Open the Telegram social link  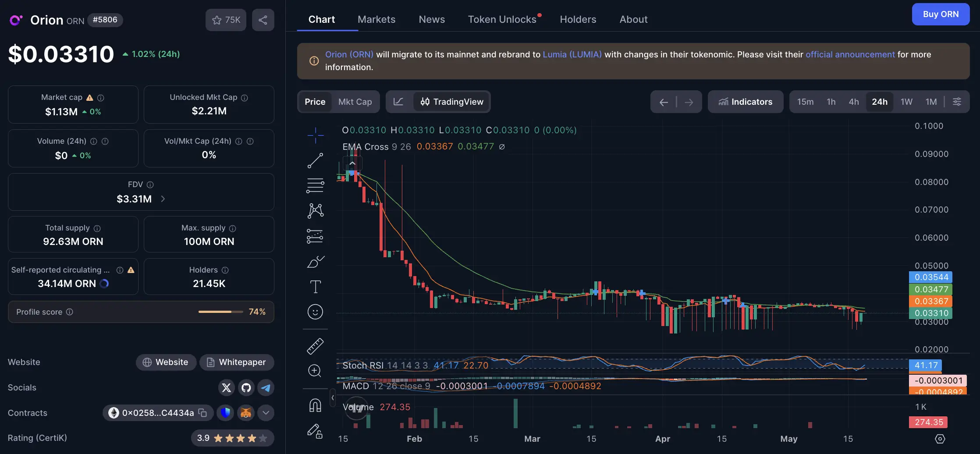pos(266,388)
